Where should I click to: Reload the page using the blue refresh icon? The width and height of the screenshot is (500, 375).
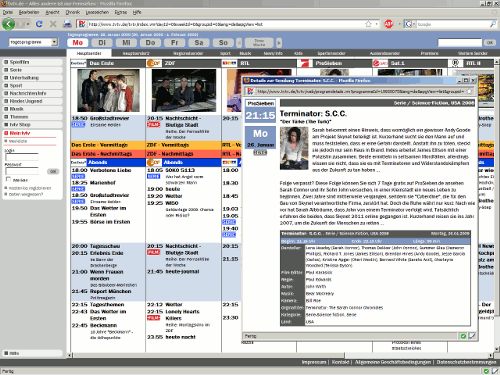39,24
